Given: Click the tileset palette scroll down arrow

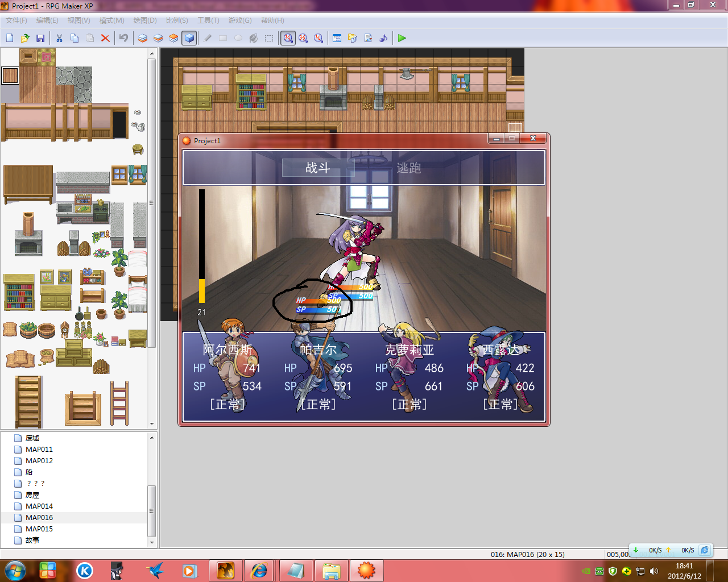Looking at the screenshot, I should 152,423.
